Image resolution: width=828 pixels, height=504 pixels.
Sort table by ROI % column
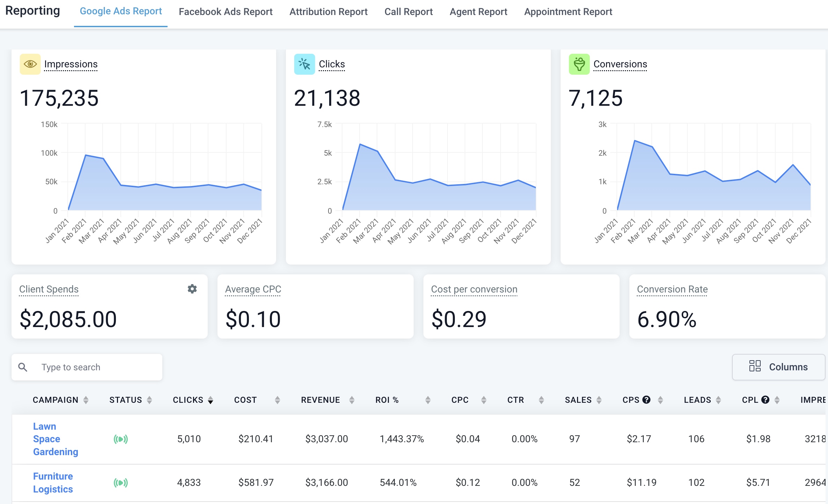coord(428,400)
